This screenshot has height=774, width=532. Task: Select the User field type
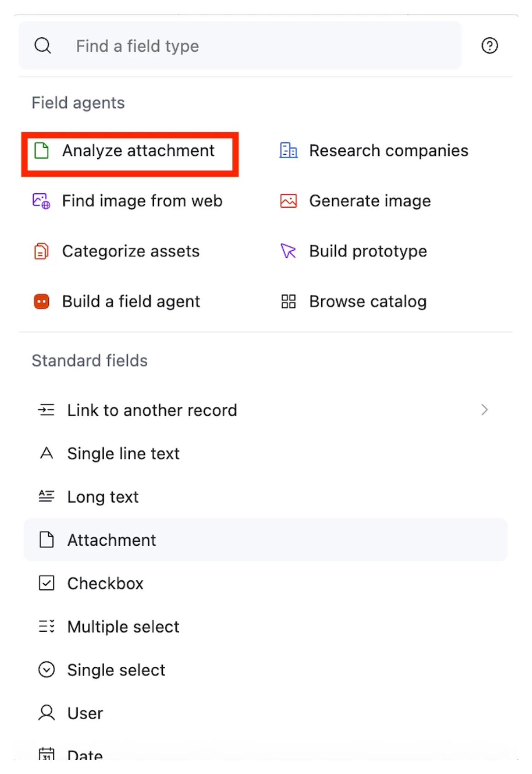click(x=85, y=713)
